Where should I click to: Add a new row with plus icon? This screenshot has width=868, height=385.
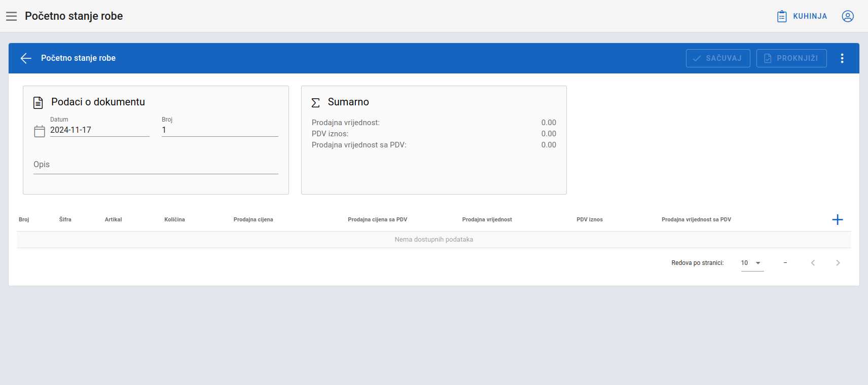837,219
